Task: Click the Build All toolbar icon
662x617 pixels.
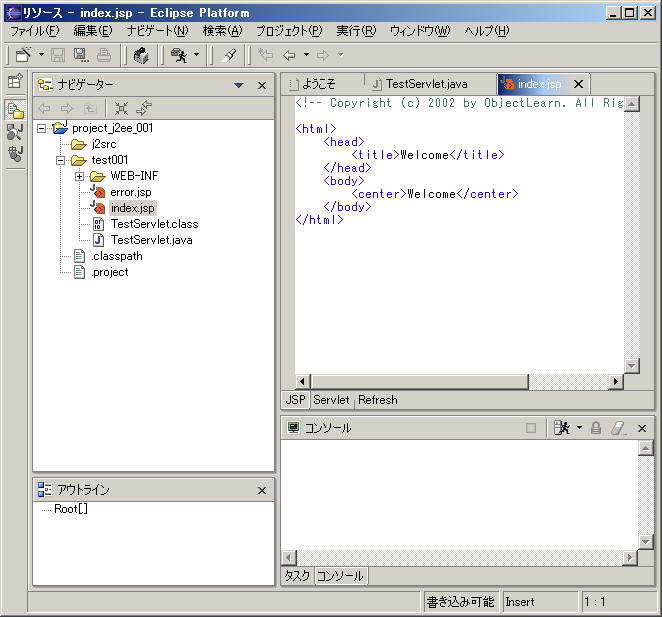Action: click(141, 55)
